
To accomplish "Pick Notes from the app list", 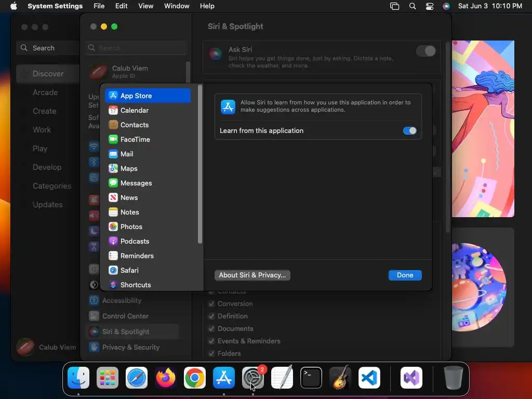I will coord(148,212).
